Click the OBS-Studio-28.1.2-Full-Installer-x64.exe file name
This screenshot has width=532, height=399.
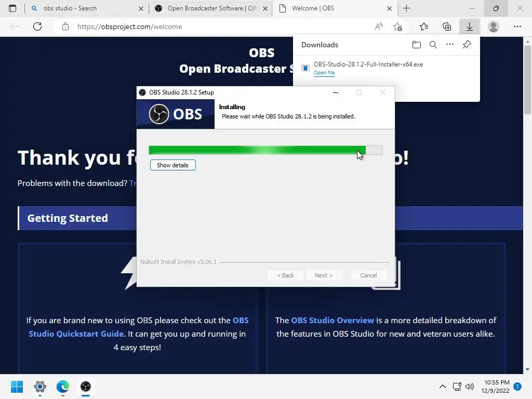(368, 64)
